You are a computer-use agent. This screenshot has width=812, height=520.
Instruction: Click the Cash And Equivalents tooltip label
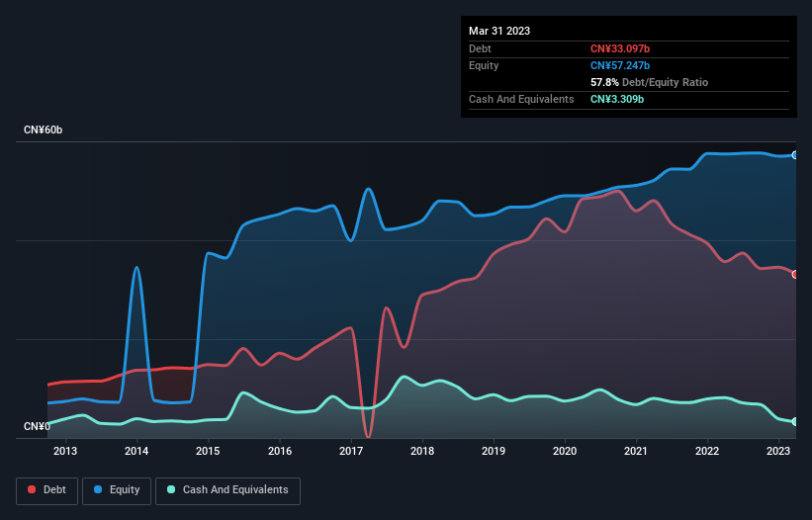tap(521, 99)
